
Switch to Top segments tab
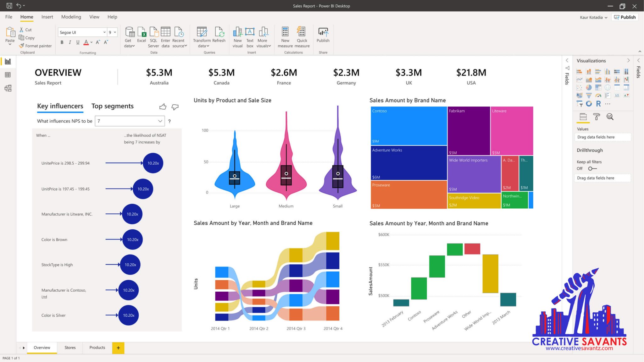(112, 106)
